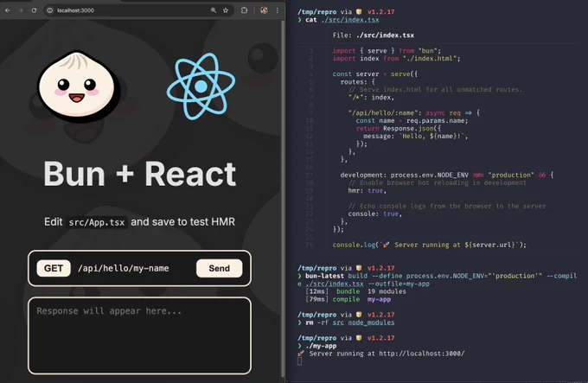Viewport: 588px width, 383px height.
Task: Click the ./src/index.tsx path in build command
Action: click(335, 284)
